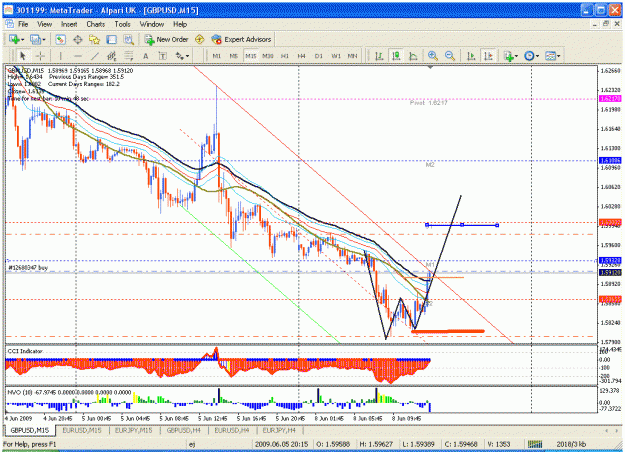Open the Help menu
Image resolution: width=625 pixels, height=452 pixels.
[180, 24]
